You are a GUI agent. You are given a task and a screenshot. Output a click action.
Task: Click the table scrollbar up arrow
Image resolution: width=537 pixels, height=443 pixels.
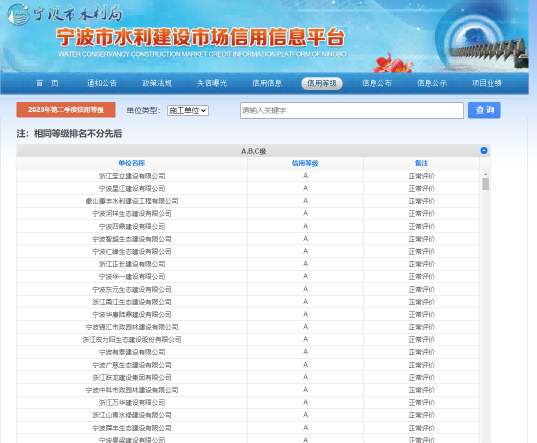click(x=485, y=174)
